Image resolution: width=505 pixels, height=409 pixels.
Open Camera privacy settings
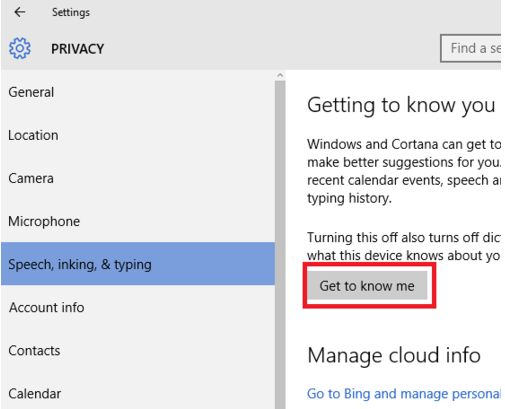pyautogui.click(x=138, y=178)
